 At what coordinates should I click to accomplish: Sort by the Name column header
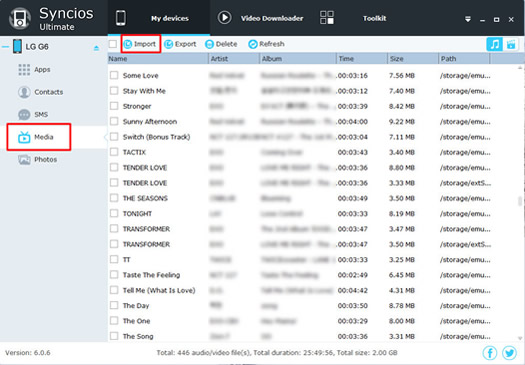[158, 59]
